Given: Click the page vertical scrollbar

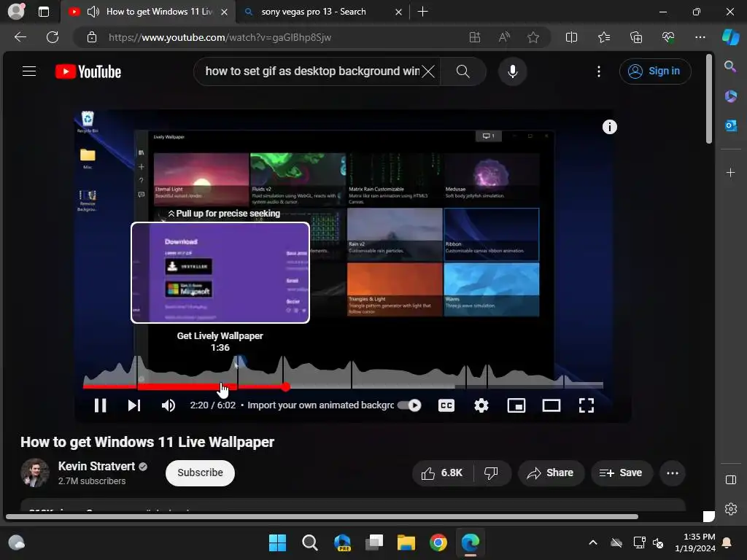Looking at the screenshot, I should (709, 98).
